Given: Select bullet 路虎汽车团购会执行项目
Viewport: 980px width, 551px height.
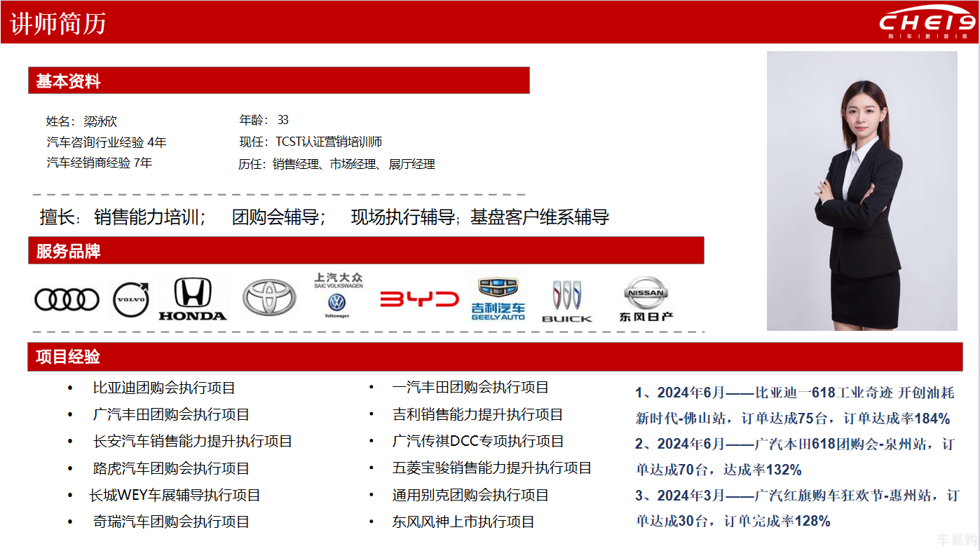Looking at the screenshot, I should pos(171,468).
